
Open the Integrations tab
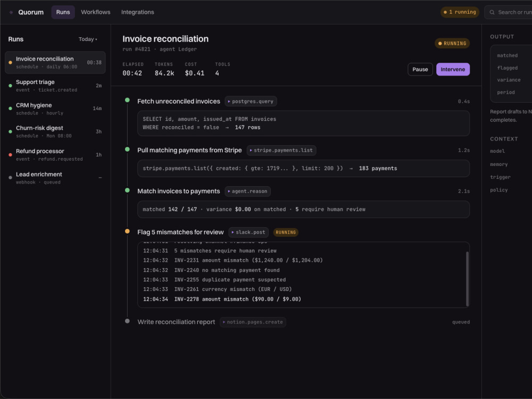click(x=138, y=12)
